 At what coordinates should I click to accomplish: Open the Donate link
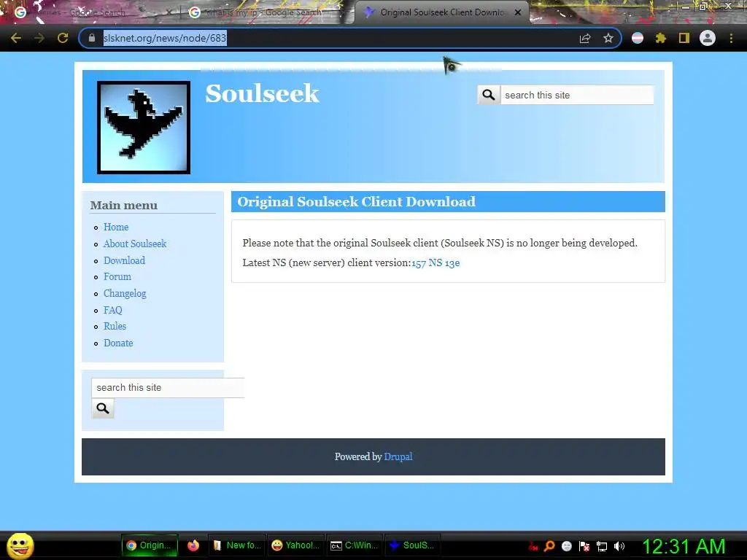[x=118, y=343]
